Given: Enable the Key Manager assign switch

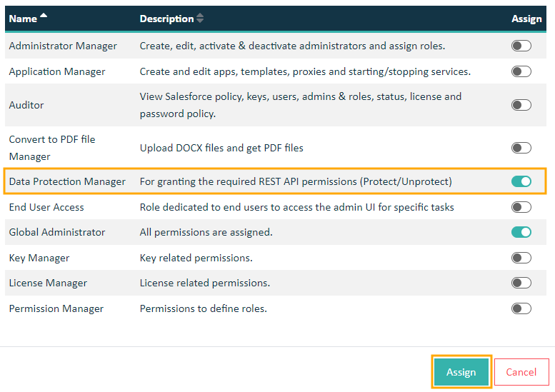Looking at the screenshot, I should pos(521,258).
